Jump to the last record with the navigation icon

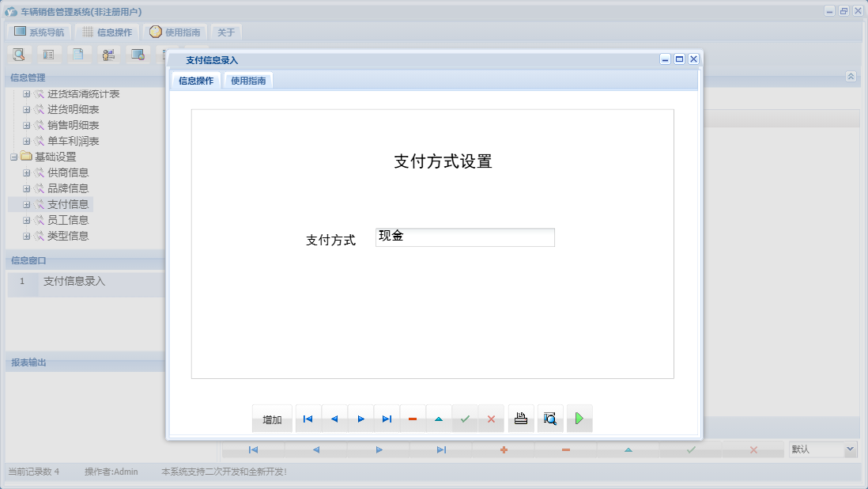386,419
